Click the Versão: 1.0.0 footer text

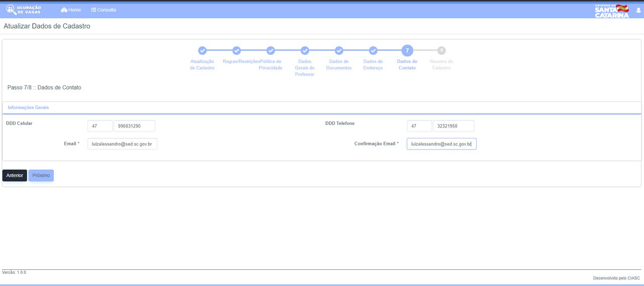[x=14, y=272]
